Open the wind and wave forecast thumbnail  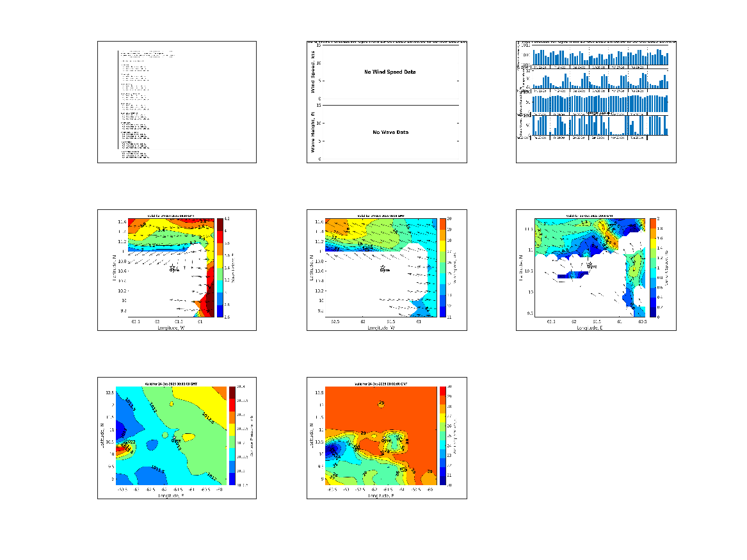pyautogui.click(x=387, y=102)
